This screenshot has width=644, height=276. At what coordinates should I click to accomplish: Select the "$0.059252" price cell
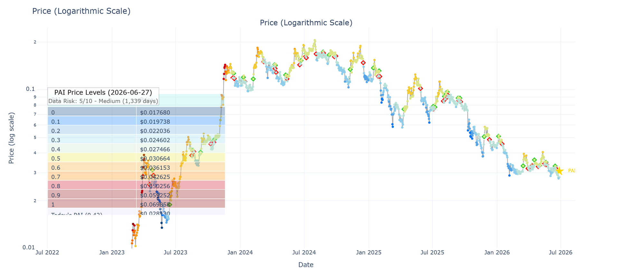click(x=181, y=194)
